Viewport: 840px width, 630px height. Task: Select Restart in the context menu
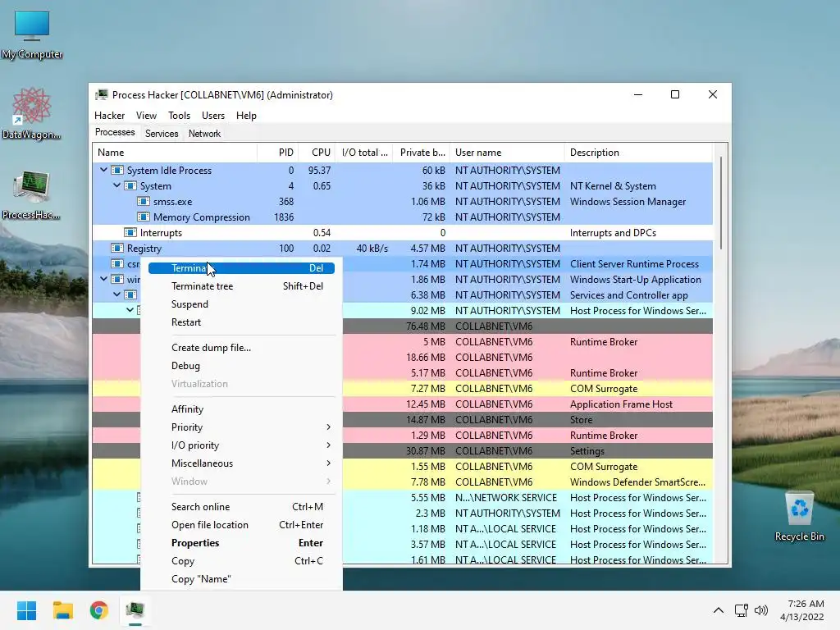pos(241,322)
